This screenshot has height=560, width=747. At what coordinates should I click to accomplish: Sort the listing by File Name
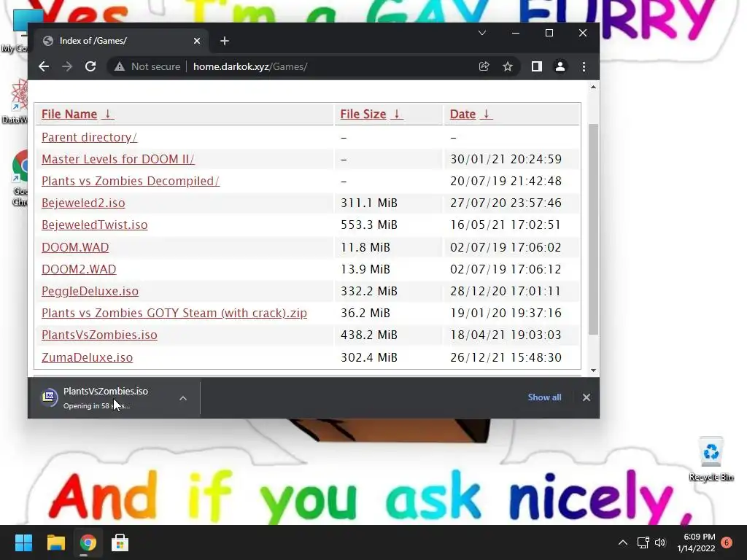(69, 114)
